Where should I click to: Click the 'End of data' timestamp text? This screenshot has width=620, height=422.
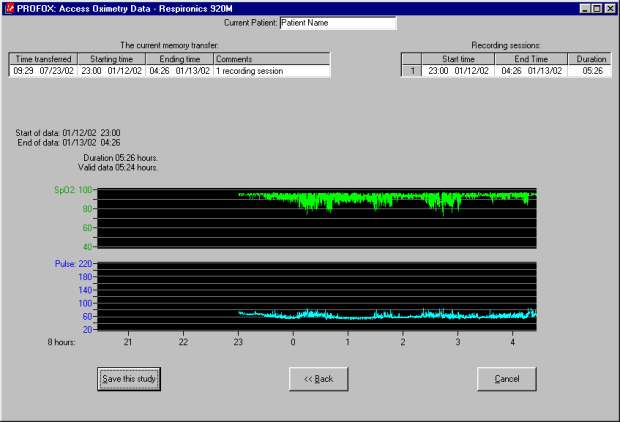pyautogui.click(x=69, y=142)
